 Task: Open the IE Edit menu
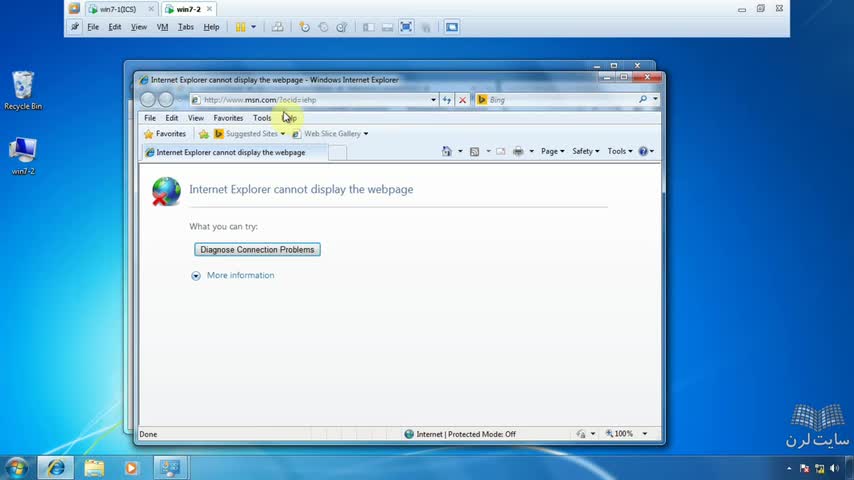[172, 118]
